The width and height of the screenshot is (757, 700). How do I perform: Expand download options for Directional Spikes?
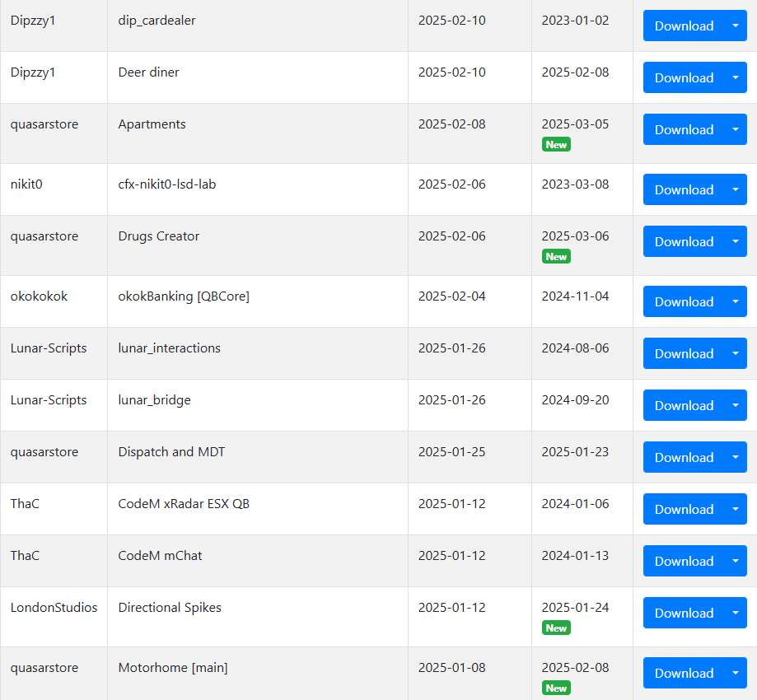pos(736,613)
